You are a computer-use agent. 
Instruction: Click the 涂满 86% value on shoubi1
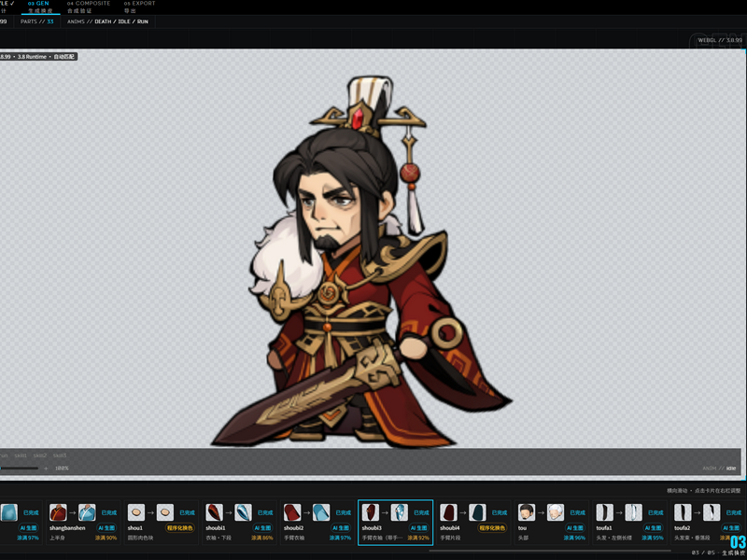[x=262, y=539]
